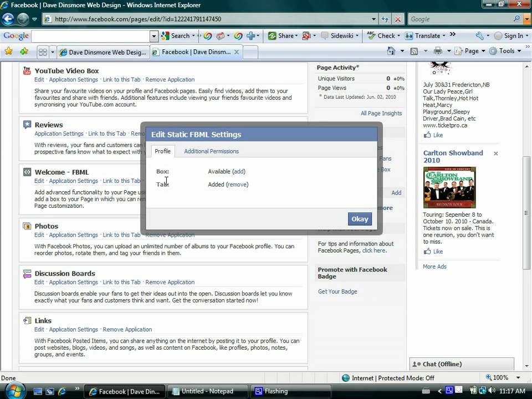This screenshot has height=399, width=532.
Task: Click the add link next to Box Available
Action: click(238, 171)
